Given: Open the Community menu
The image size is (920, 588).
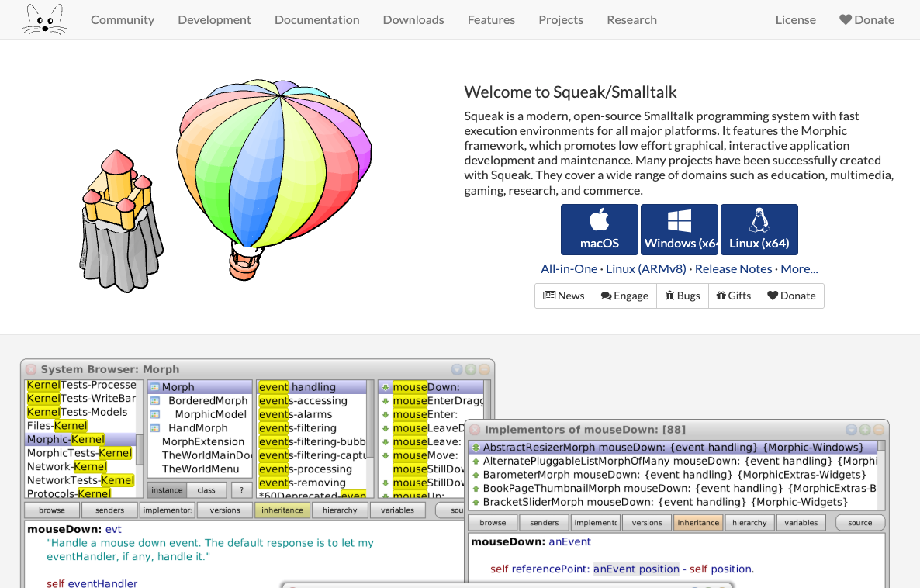Looking at the screenshot, I should 123,20.
